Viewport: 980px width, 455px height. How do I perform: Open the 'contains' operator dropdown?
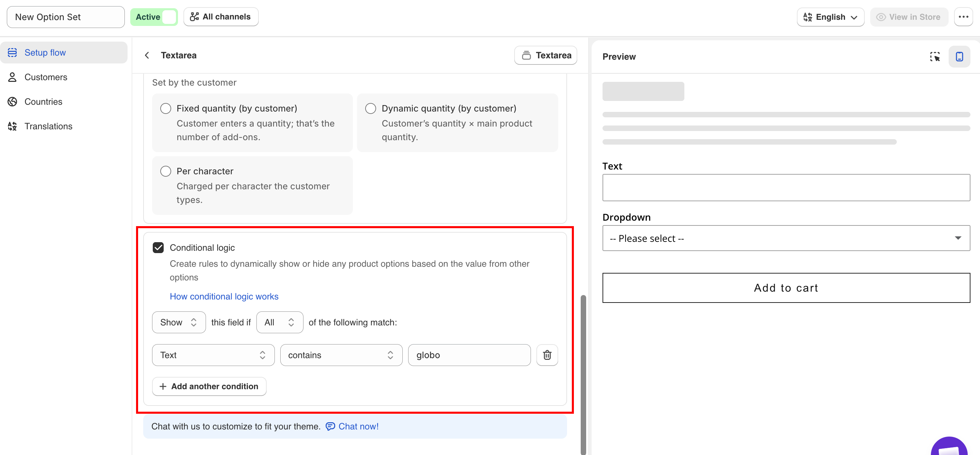(x=341, y=355)
